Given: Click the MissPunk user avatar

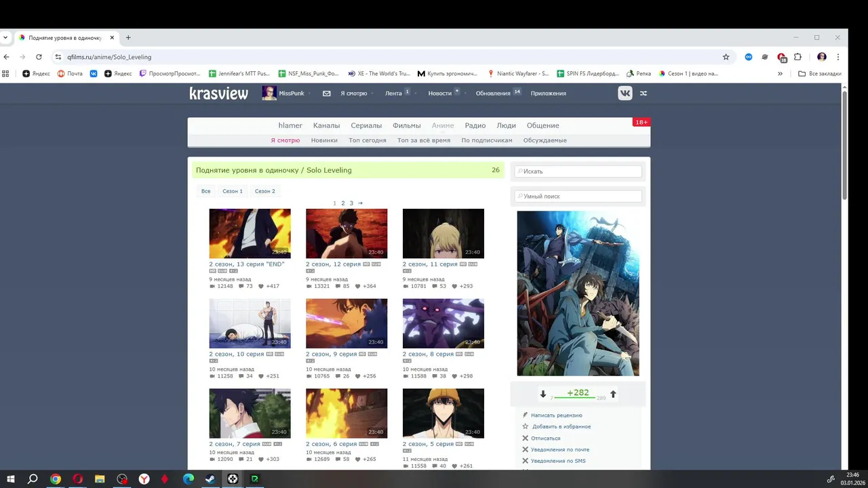Looking at the screenshot, I should click(x=269, y=94).
